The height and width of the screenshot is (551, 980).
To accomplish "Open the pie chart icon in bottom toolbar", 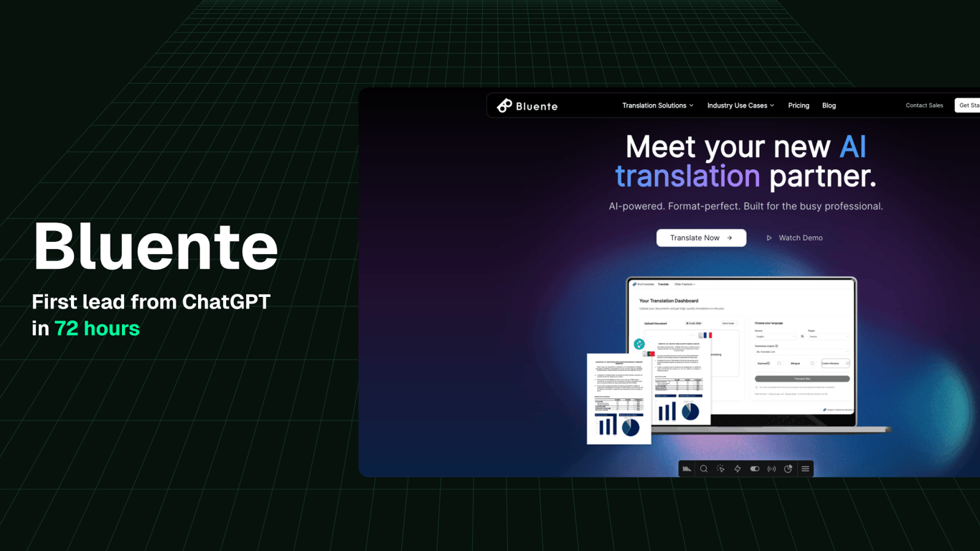I will [788, 468].
